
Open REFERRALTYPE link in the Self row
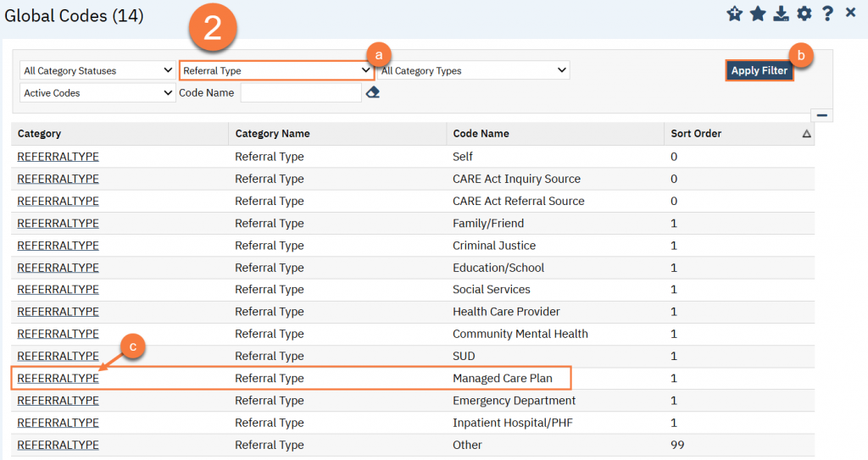pos(58,157)
